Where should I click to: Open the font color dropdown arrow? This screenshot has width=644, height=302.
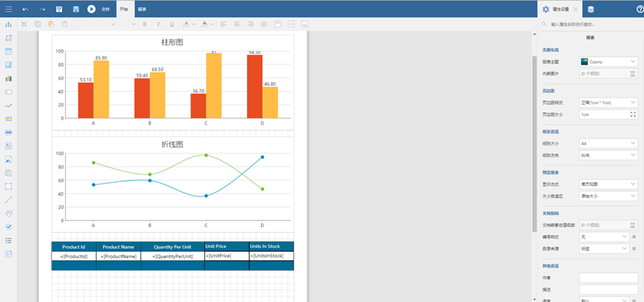coord(194,24)
